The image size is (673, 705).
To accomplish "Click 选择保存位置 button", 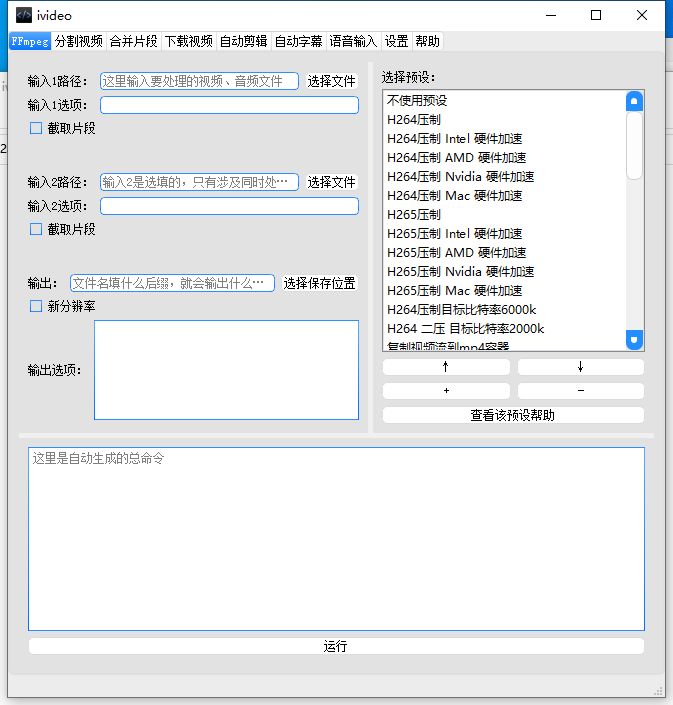I will (319, 283).
